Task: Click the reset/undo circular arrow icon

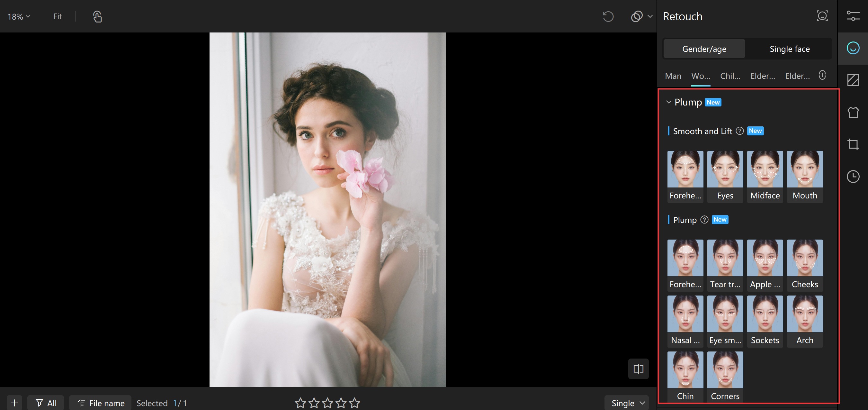Action: [x=608, y=16]
